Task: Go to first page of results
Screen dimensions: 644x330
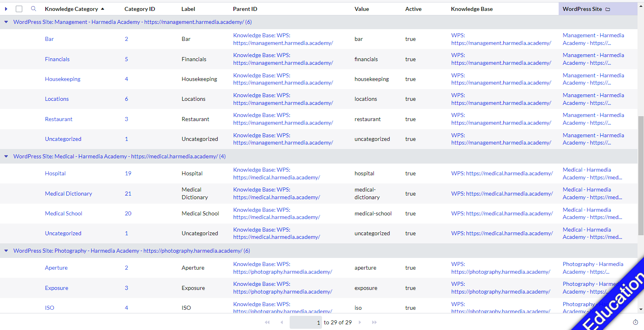Action: pos(267,322)
